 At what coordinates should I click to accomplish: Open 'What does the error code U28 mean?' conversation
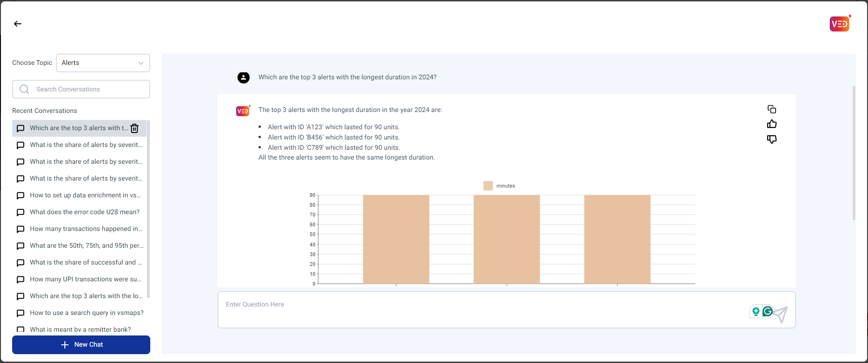pos(84,212)
